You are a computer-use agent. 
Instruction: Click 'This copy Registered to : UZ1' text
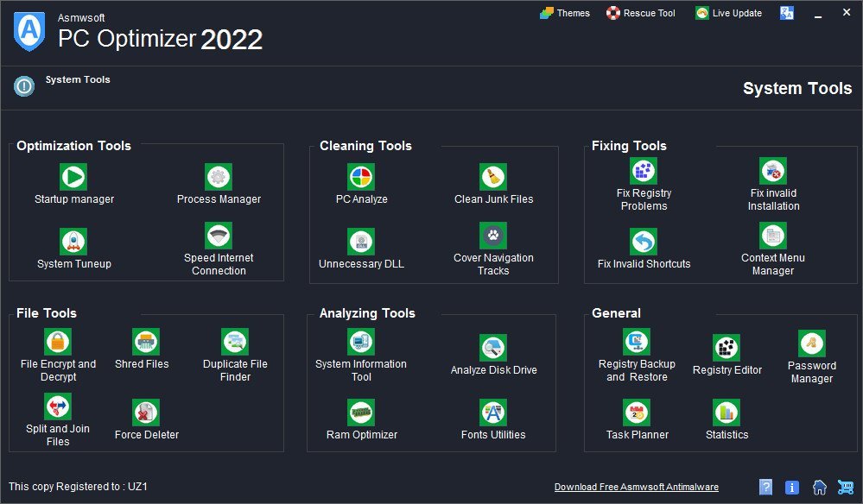click(78, 487)
